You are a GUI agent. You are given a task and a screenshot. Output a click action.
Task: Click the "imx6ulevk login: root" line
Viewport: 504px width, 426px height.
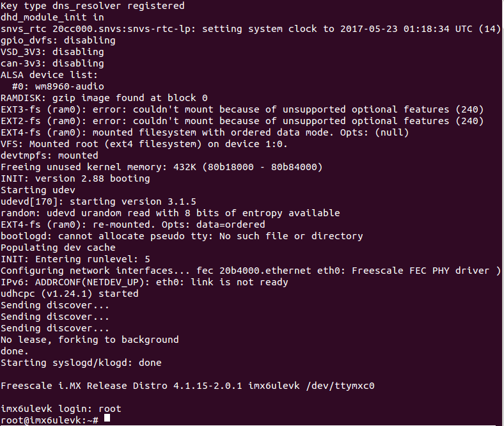pos(61,408)
